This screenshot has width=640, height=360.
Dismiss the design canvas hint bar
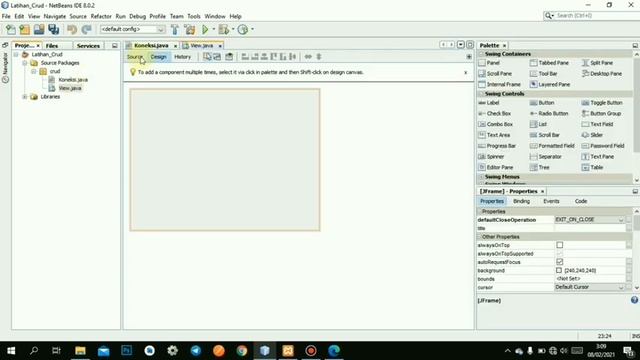click(465, 72)
